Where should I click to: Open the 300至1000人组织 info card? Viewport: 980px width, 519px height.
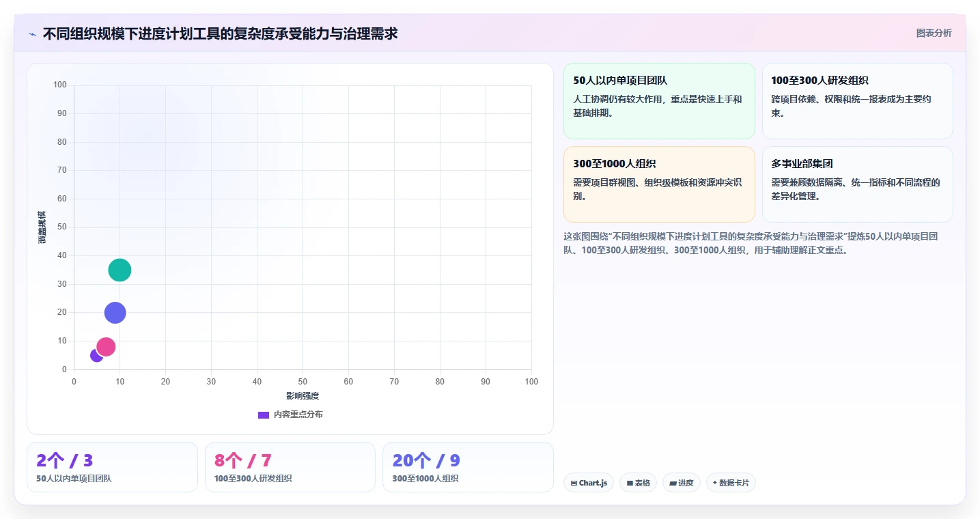(x=659, y=184)
